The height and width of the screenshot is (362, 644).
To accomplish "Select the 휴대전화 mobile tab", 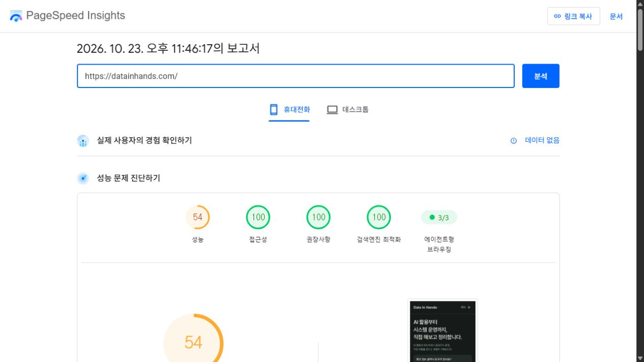I will point(289,109).
